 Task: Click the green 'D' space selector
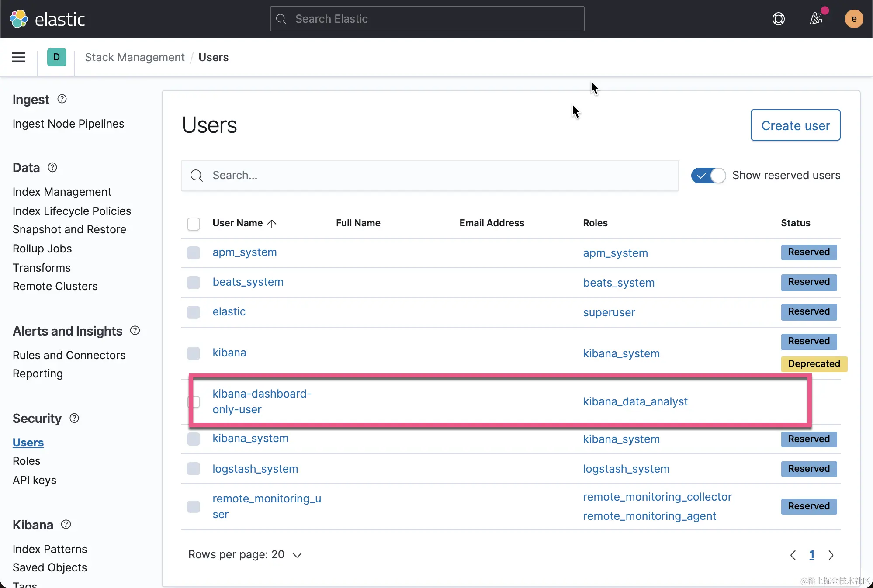pyautogui.click(x=56, y=57)
